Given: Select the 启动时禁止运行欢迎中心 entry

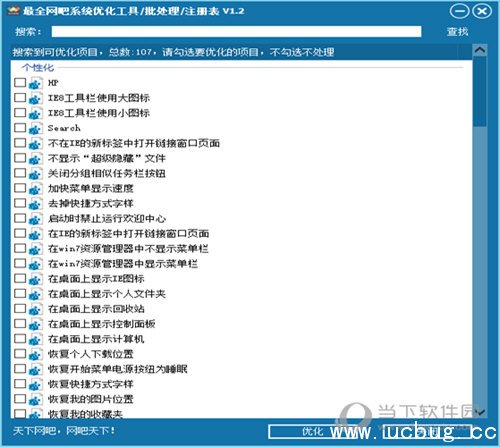Looking at the screenshot, I should [x=107, y=218].
